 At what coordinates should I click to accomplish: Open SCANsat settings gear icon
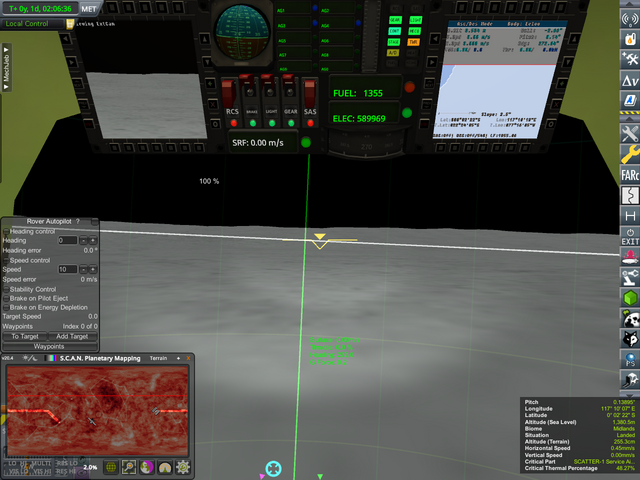coord(182,467)
